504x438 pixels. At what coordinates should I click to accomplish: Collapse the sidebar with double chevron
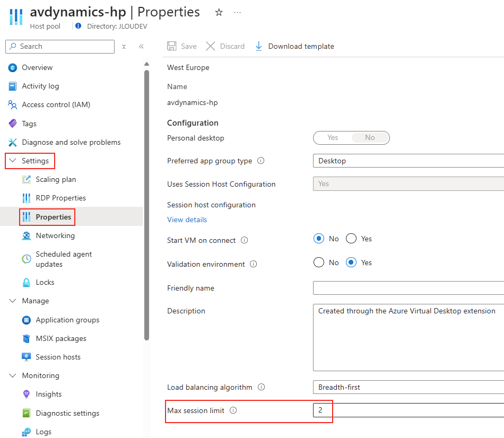click(x=141, y=47)
